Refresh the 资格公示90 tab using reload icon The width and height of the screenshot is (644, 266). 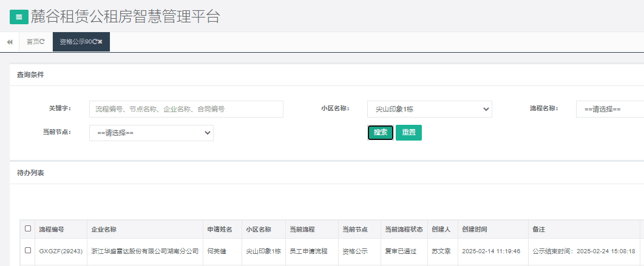95,42
